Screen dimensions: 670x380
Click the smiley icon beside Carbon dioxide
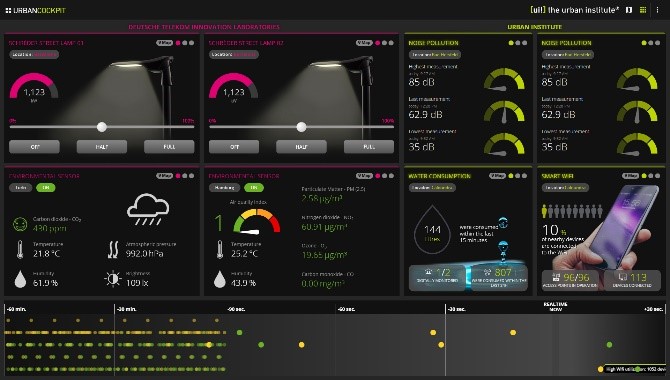point(20,224)
